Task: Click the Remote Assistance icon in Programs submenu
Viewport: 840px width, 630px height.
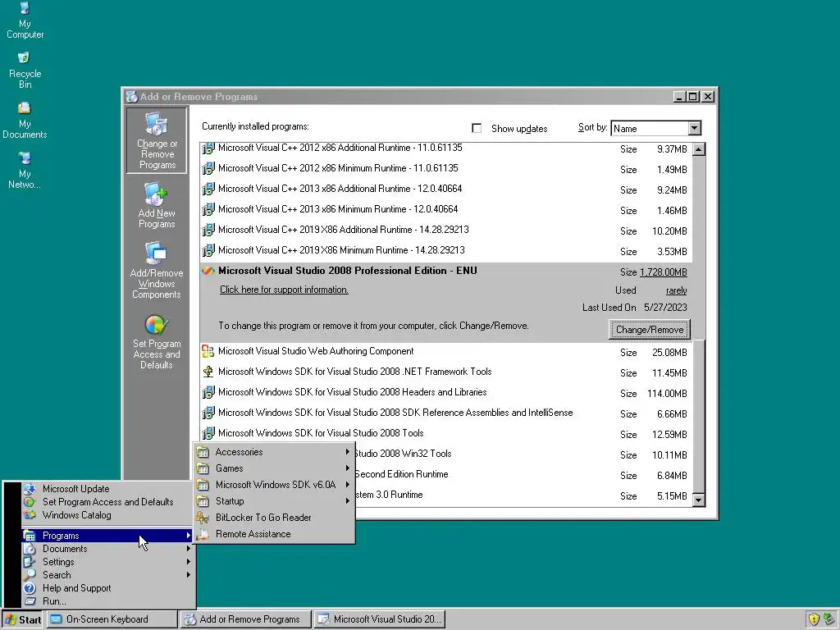Action: [202, 534]
